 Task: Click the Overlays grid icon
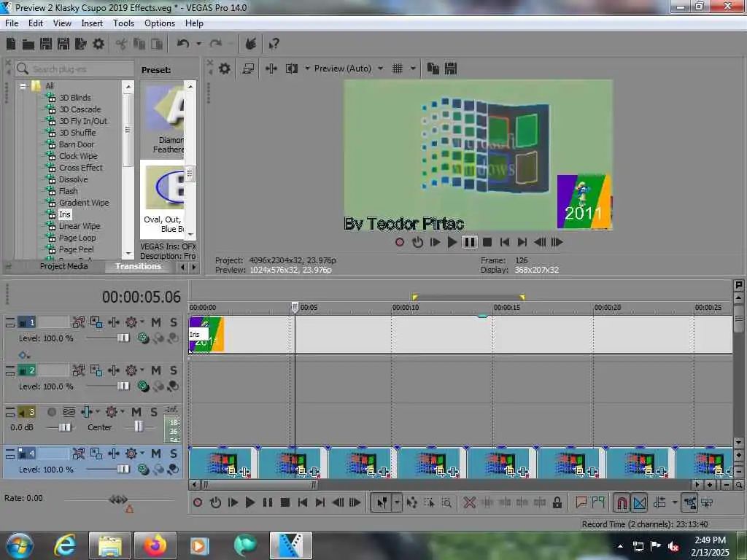pos(398,69)
